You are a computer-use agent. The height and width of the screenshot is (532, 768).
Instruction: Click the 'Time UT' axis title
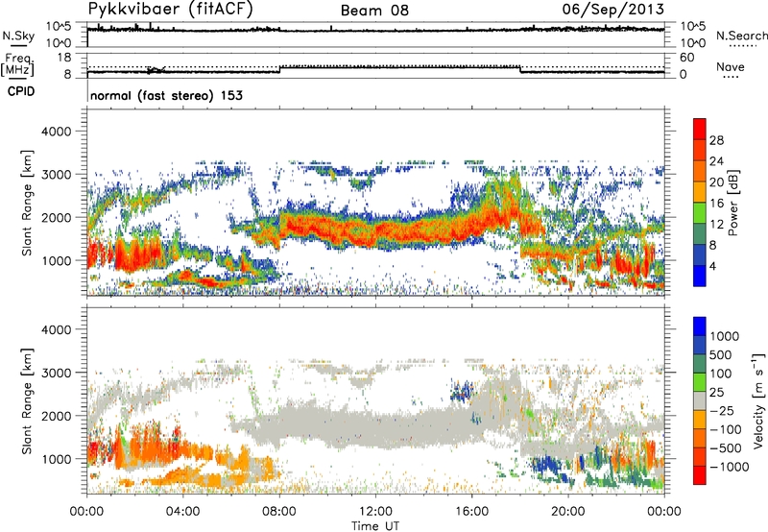pyautogui.click(x=375, y=526)
